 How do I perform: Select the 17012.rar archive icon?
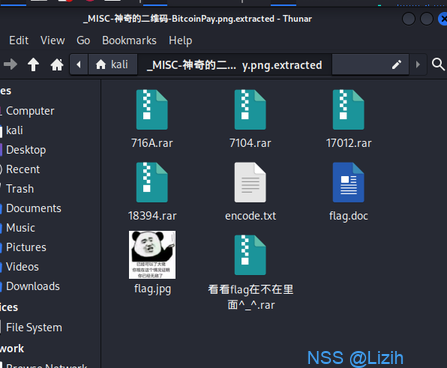point(348,110)
